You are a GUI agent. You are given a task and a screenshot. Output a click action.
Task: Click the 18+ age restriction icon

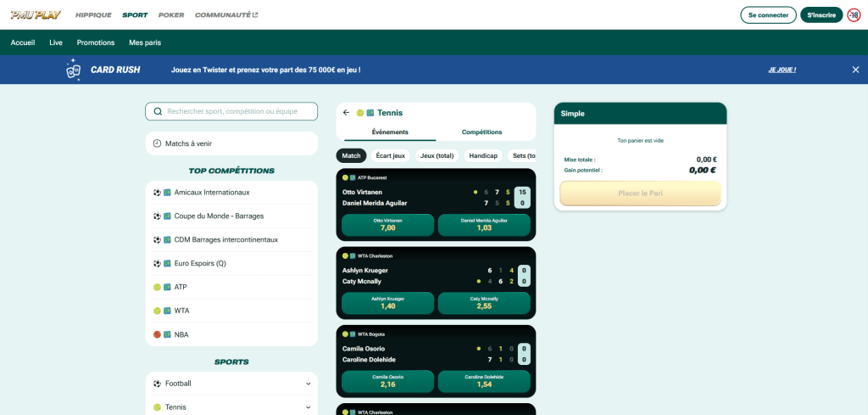point(854,14)
